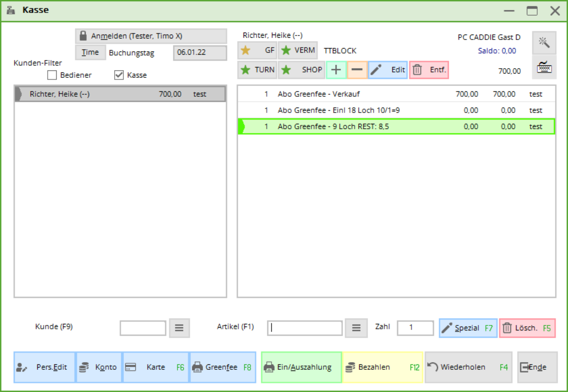Screen dimensions: 568x392
Task: Click Wiederholen F4 repeat button
Action: pyautogui.click(x=468, y=367)
